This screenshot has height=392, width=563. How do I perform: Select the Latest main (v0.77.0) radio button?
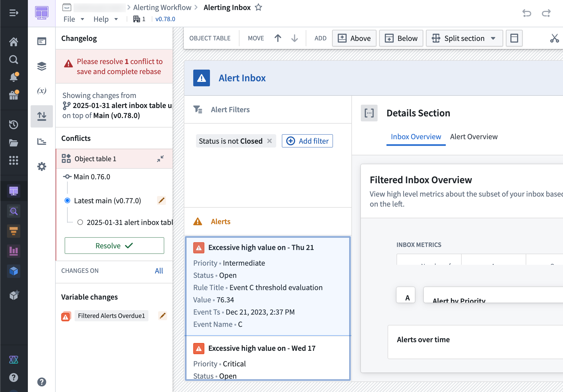pos(67,200)
